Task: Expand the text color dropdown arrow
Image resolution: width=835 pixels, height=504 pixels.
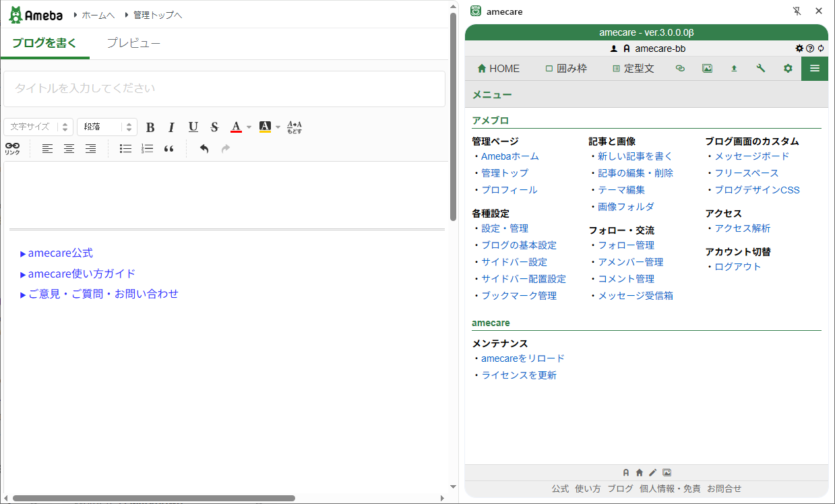Action: [249, 127]
